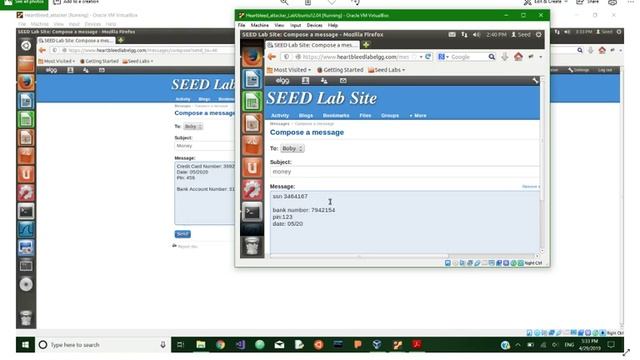Image resolution: width=640 pixels, height=360 pixels.
Task: Open VirtualBox Machine menu in front window
Action: pyautogui.click(x=260, y=25)
